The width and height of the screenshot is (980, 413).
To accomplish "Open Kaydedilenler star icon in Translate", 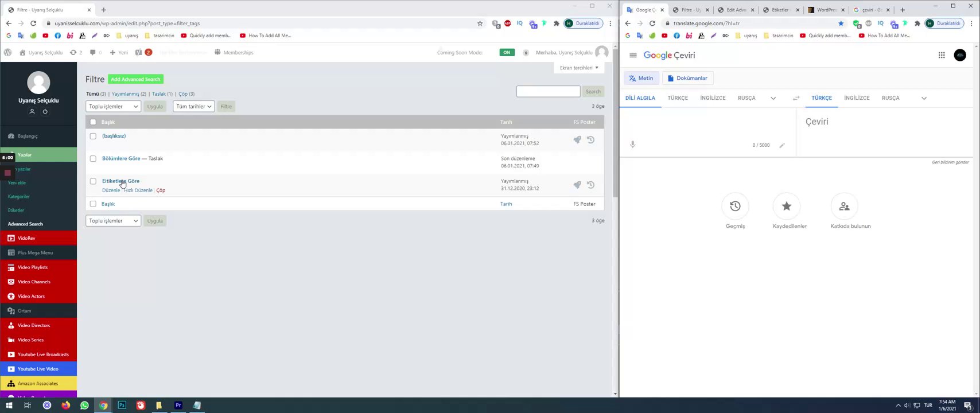I will tap(787, 206).
